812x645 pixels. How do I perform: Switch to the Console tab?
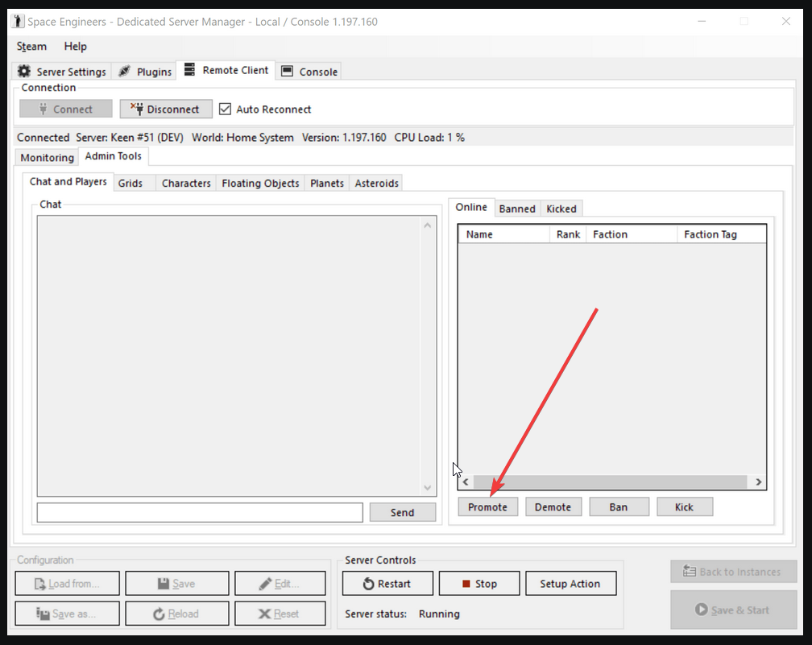310,72
